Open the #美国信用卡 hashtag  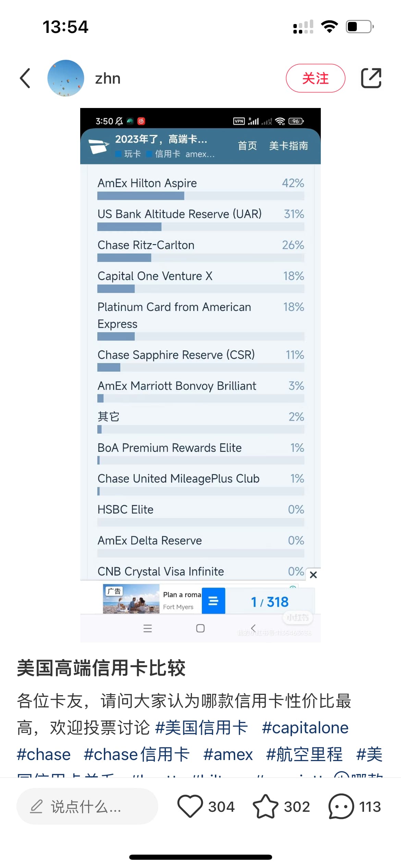(x=202, y=727)
